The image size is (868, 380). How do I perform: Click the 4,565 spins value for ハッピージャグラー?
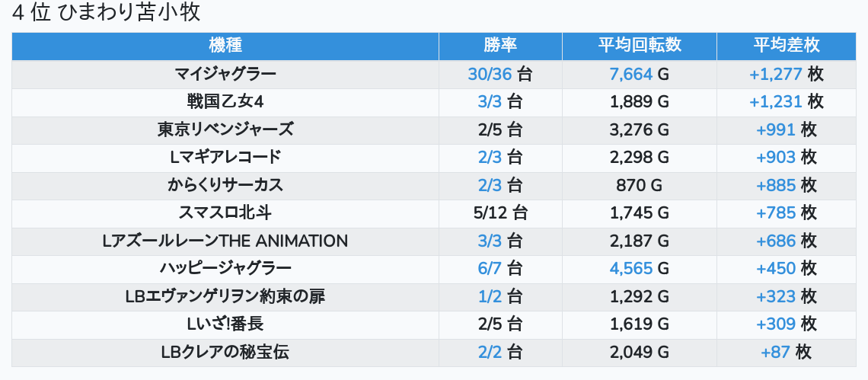631,268
